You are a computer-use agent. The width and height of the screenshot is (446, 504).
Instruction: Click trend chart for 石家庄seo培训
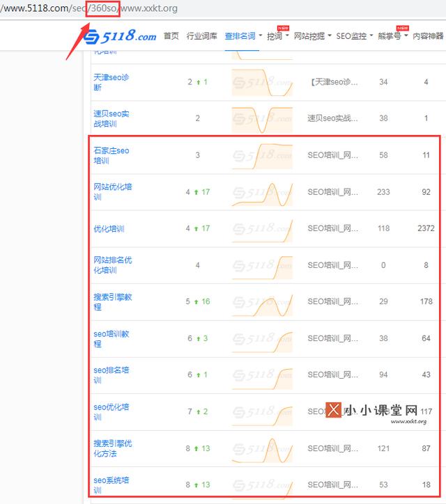click(x=262, y=156)
